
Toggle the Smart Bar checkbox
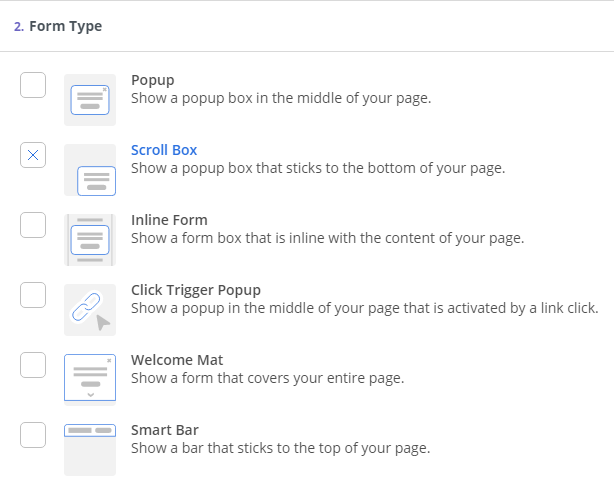(x=33, y=435)
